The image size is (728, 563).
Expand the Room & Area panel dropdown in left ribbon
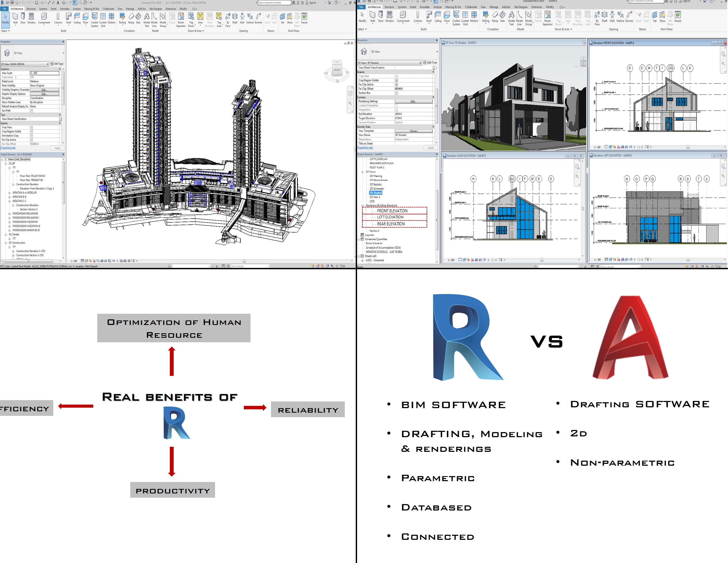pos(196,31)
